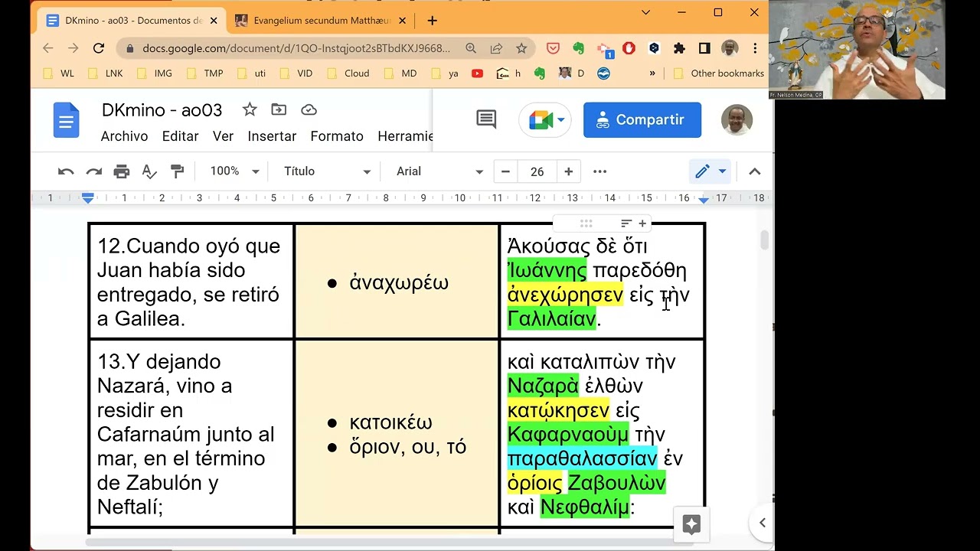Show more toolbar options (three dots)
The width and height of the screenshot is (980, 551).
[x=599, y=171]
